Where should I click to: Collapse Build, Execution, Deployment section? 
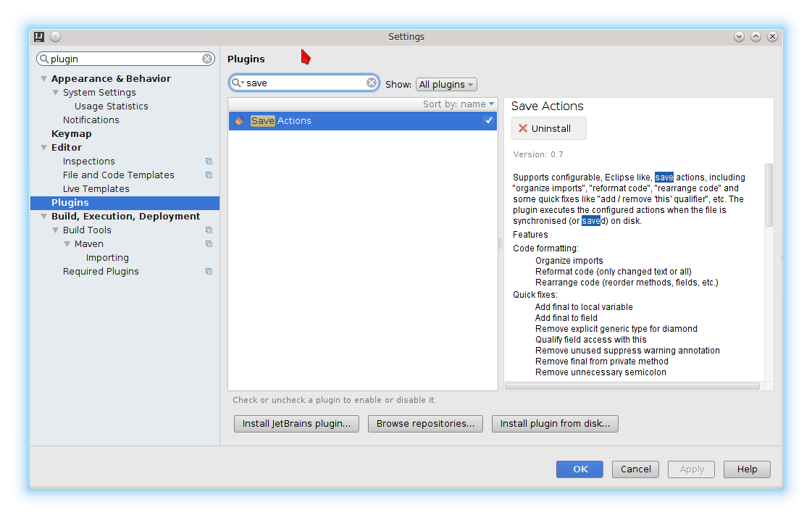point(44,217)
